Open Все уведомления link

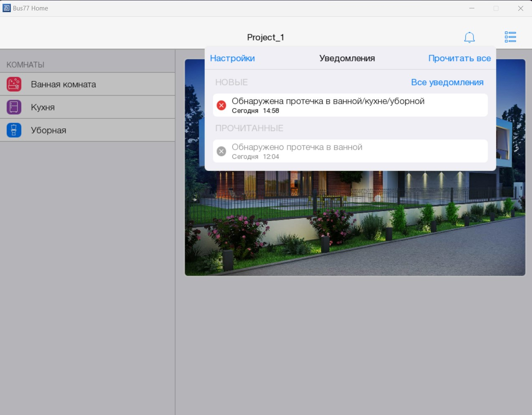tap(447, 82)
